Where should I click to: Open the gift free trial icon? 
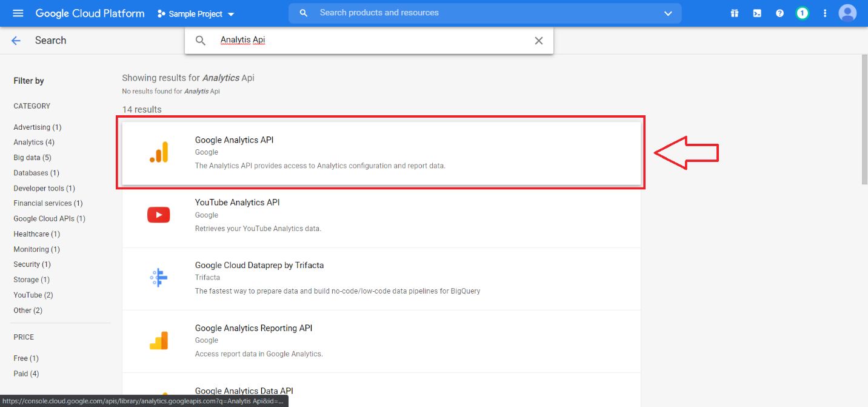tap(735, 13)
